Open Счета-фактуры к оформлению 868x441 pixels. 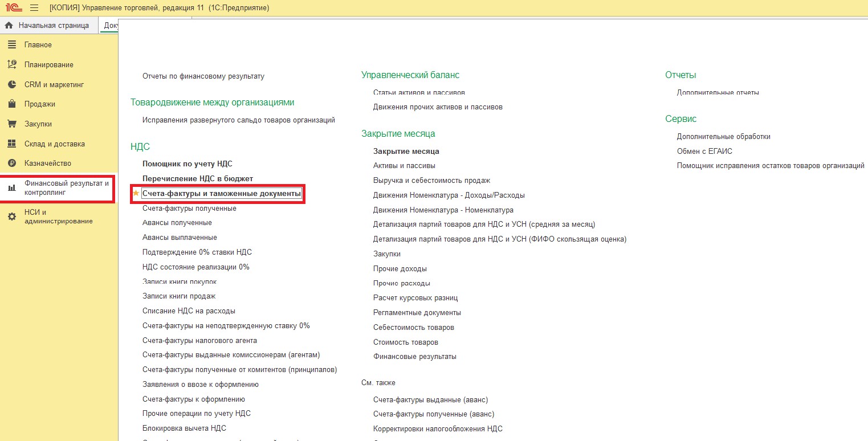tap(194, 399)
